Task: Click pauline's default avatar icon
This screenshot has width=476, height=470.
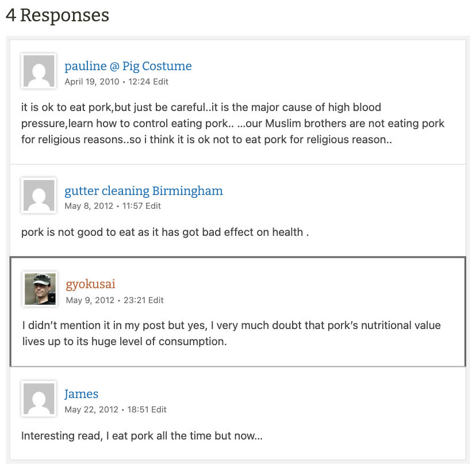Action: (39, 71)
